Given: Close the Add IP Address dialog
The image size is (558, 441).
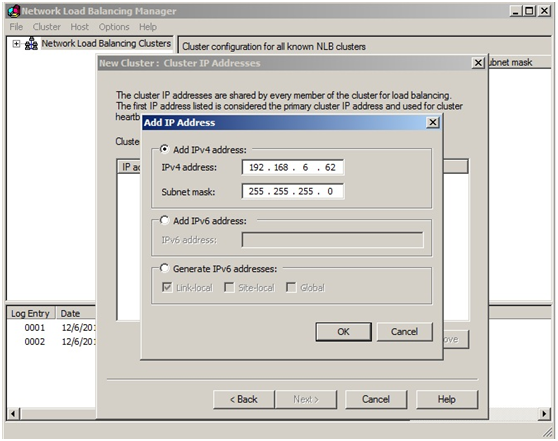Looking at the screenshot, I should [x=432, y=122].
